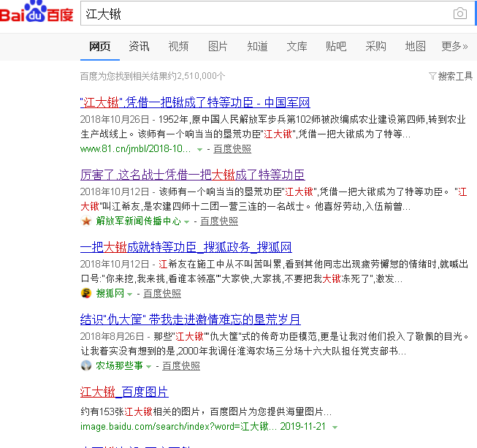Viewport: 477px width, 448px height.
Task: Expand the 更多 tab menu
Action: pos(454,47)
